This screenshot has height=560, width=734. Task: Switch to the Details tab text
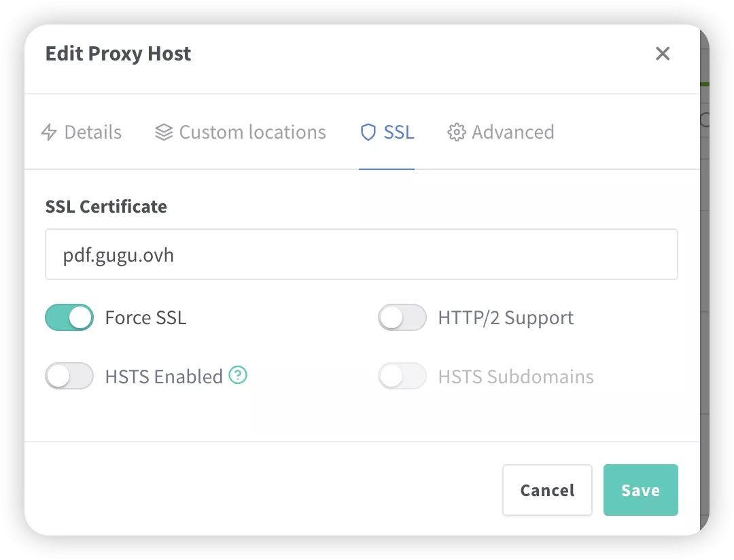tap(93, 132)
